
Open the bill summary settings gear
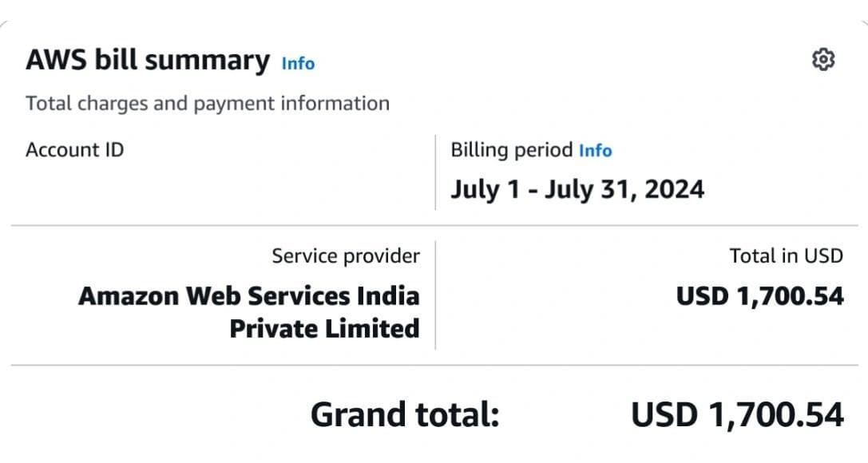pyautogui.click(x=822, y=60)
